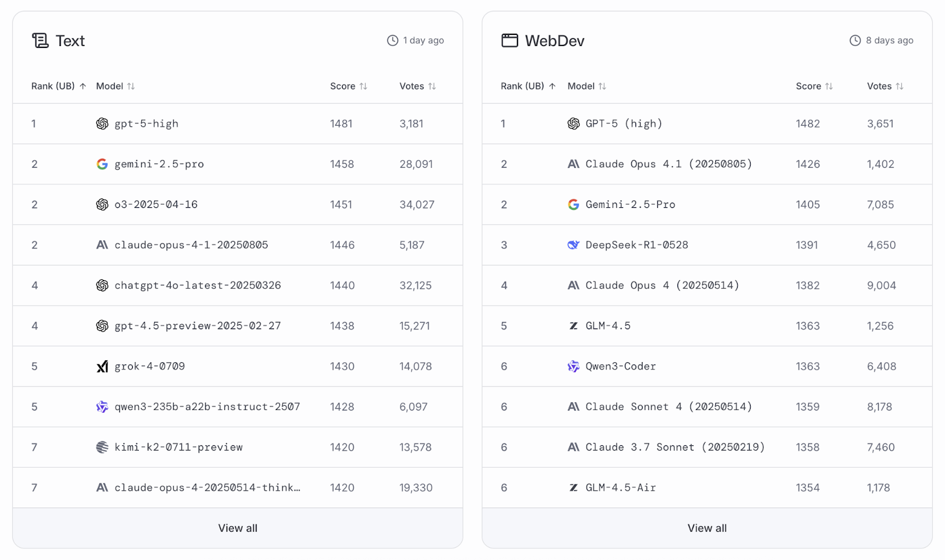Click the Anthropic icon next to claude-opus-4-1-20250805

click(x=102, y=245)
